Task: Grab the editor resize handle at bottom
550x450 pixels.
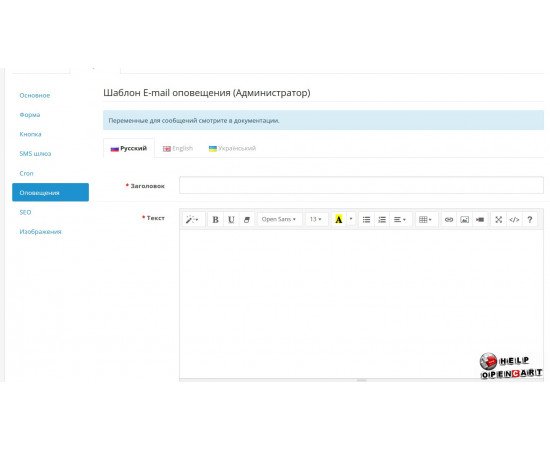Action: pyautogui.click(x=361, y=380)
